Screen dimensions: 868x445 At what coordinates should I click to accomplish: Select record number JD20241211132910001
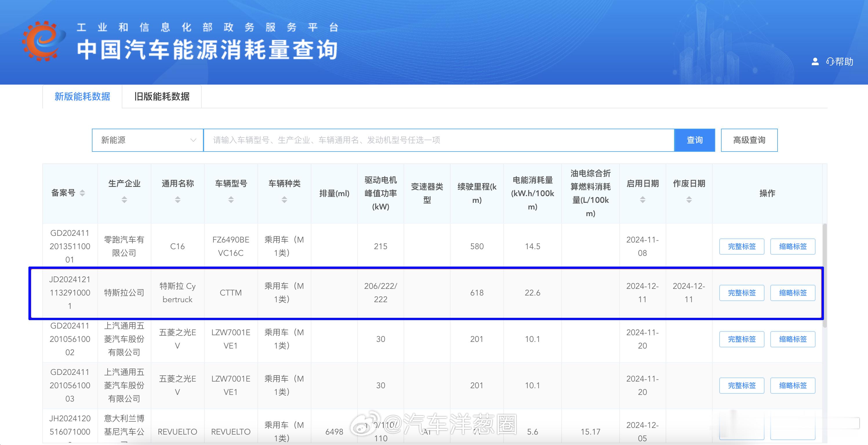click(70, 293)
